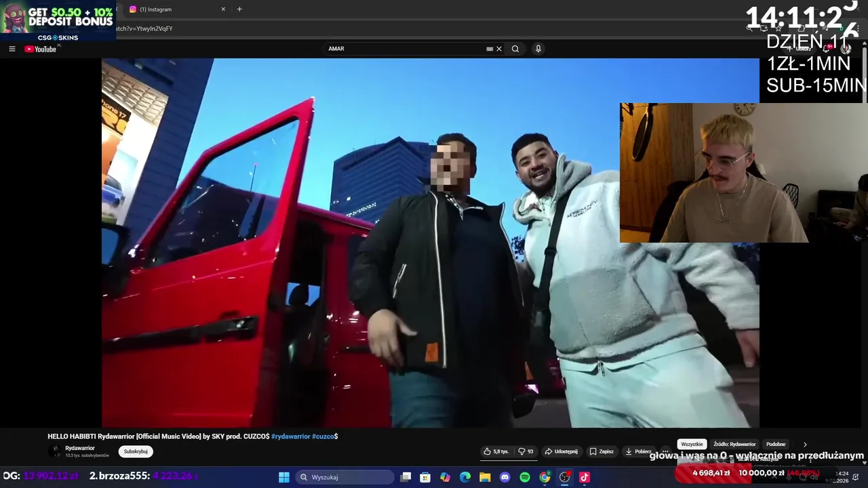Show more chips with right arrow
Viewport: 868px width, 488px height.
(x=805, y=444)
